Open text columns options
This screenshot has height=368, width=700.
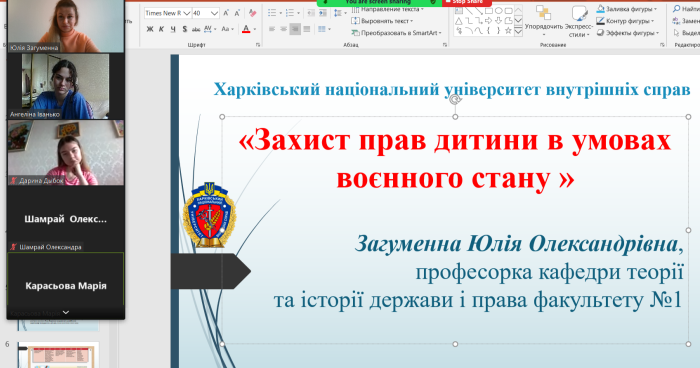coord(324,29)
